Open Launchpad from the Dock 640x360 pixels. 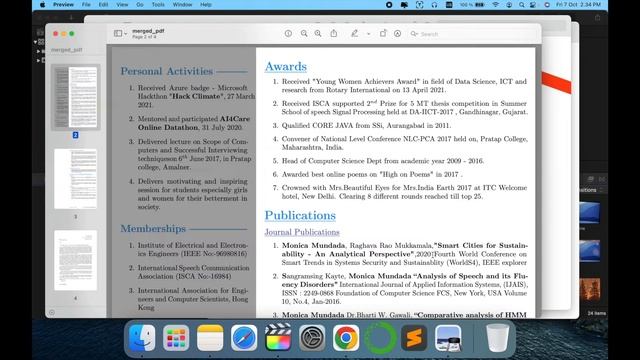point(176,338)
